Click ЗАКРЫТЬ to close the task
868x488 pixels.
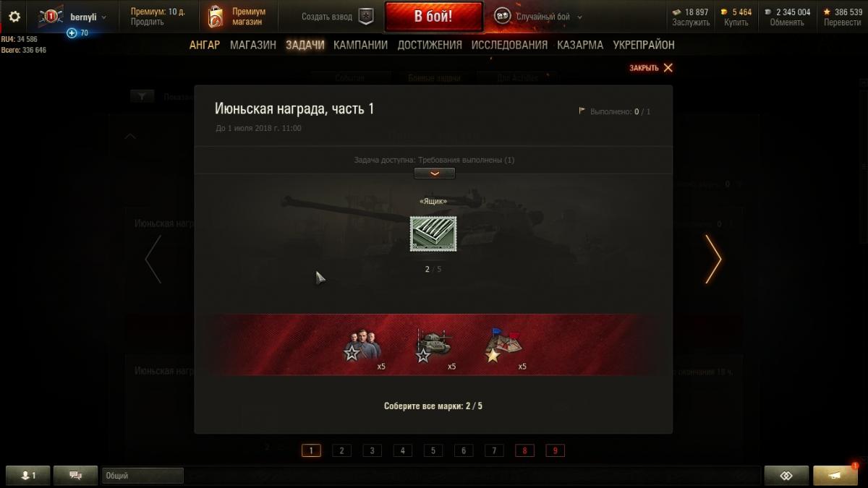651,67
